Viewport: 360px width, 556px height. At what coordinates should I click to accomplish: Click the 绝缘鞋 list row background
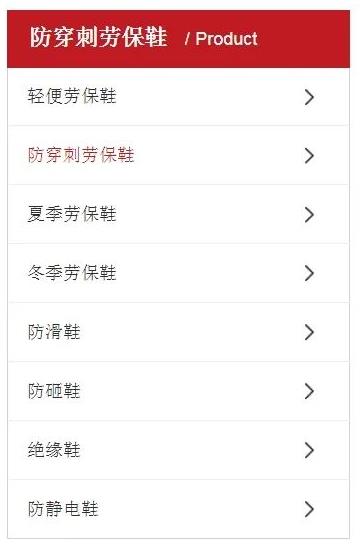coord(178,450)
